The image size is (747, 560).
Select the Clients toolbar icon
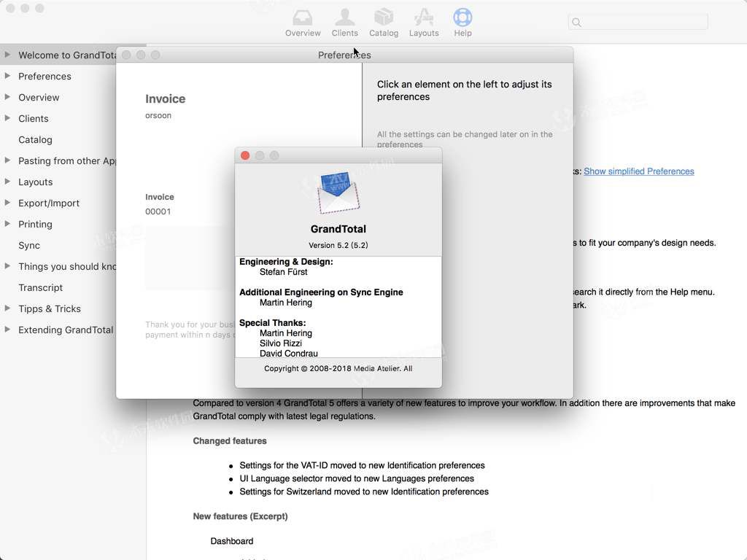coord(345,17)
